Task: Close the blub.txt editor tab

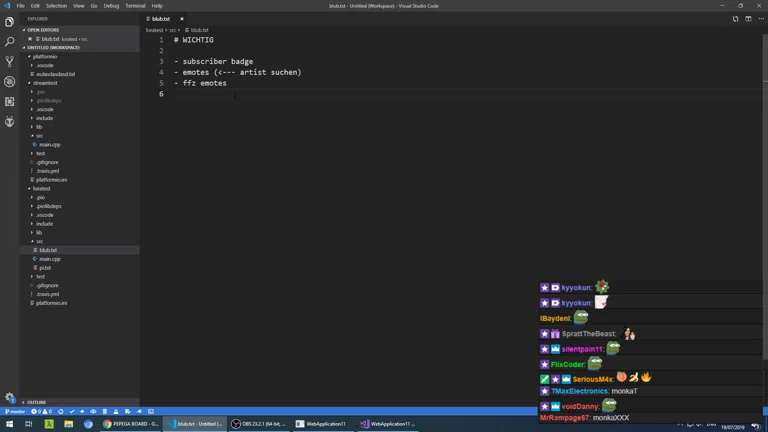Action: [182, 19]
